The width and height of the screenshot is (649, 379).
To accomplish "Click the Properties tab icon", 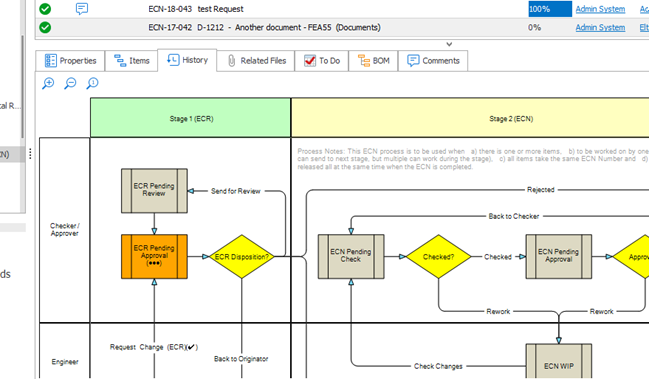I will (50, 61).
